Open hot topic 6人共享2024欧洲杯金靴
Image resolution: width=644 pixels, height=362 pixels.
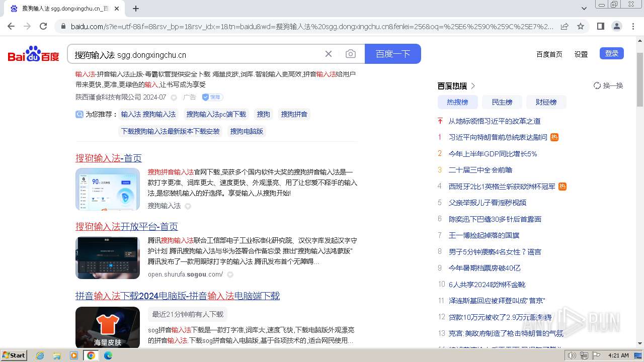click(x=487, y=285)
